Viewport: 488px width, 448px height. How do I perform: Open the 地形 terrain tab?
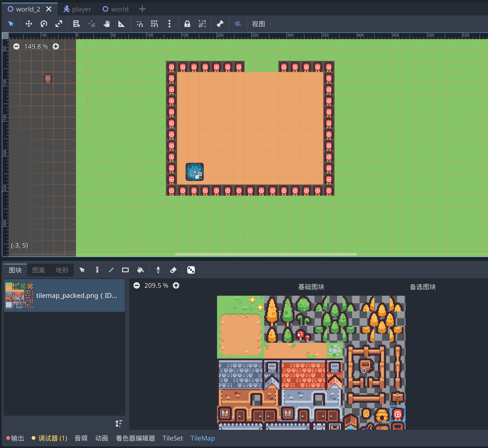tap(62, 270)
